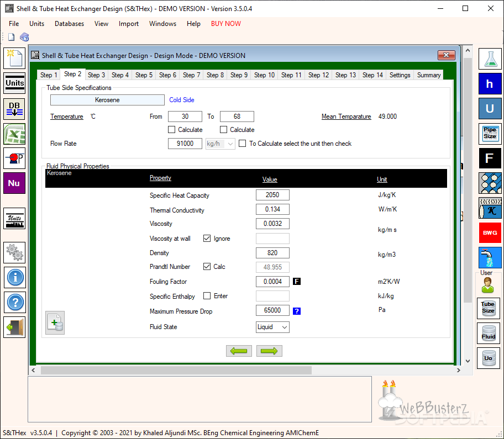Open the Uo database icon
This screenshot has height=439, width=504.
(x=489, y=358)
